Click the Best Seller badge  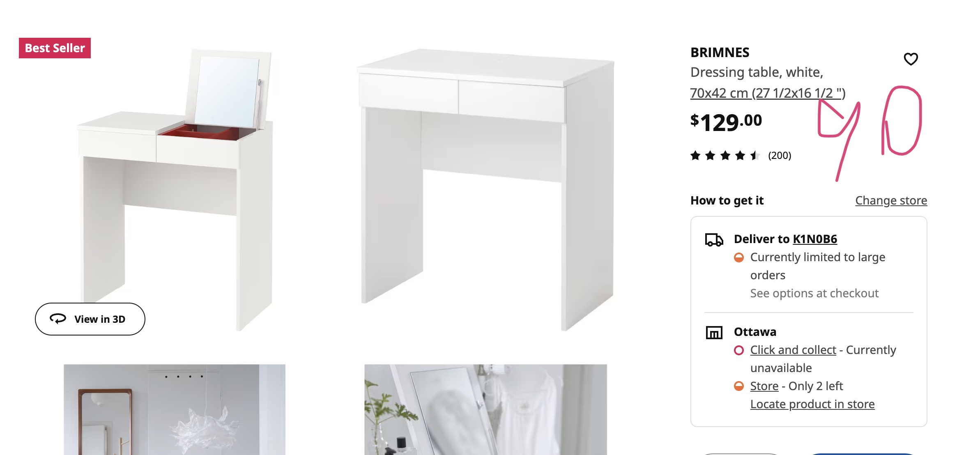pyautogui.click(x=55, y=48)
